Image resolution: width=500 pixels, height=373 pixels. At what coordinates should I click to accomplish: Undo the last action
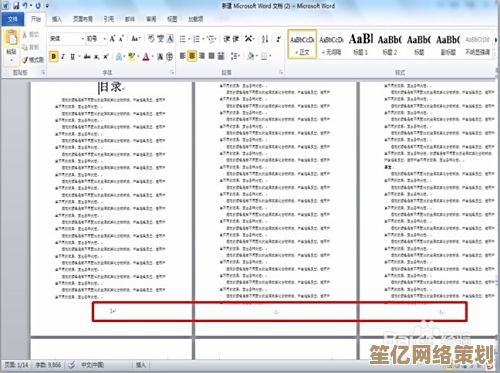click(x=25, y=6)
